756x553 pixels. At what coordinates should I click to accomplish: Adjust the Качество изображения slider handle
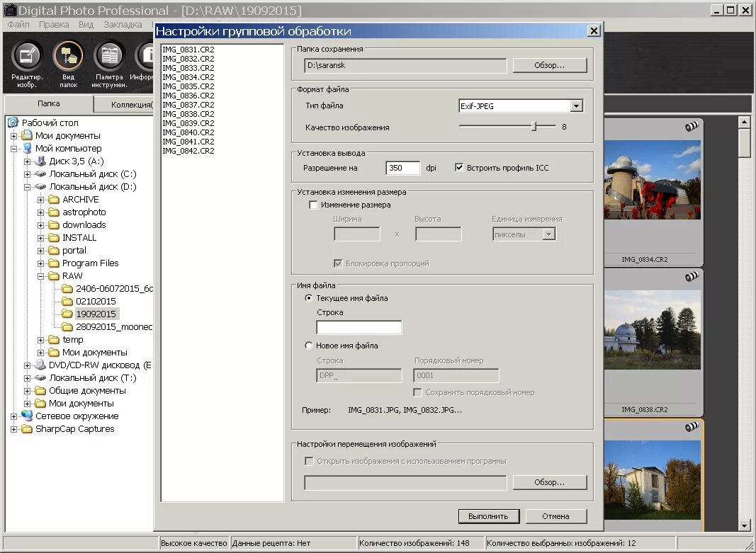[x=534, y=127]
